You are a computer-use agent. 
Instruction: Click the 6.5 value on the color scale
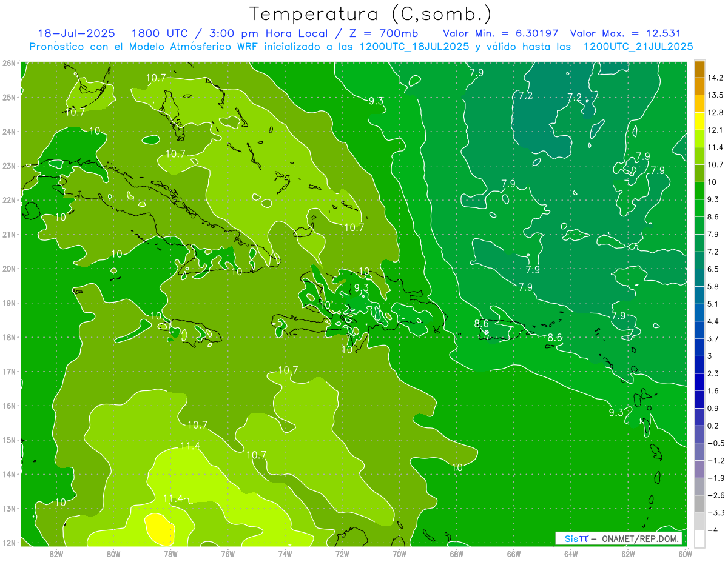pos(713,269)
